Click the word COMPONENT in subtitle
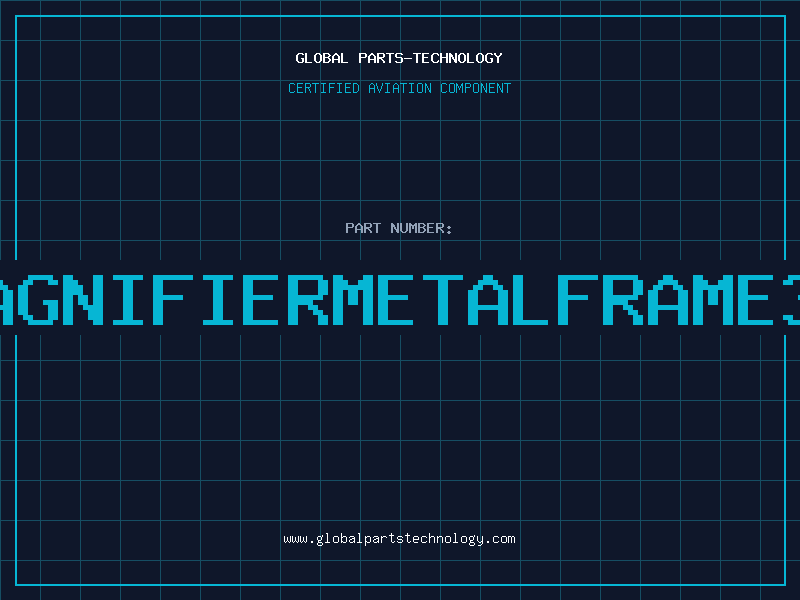This screenshot has height=600, width=800. coord(476,88)
